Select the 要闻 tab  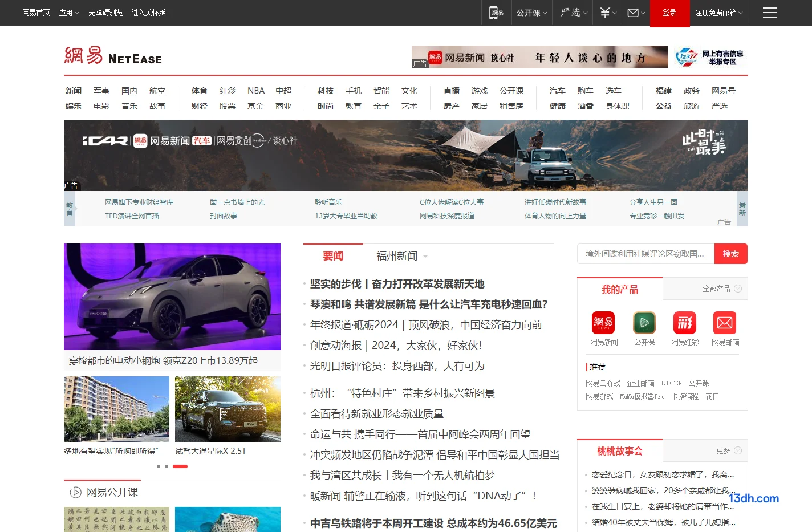click(333, 256)
